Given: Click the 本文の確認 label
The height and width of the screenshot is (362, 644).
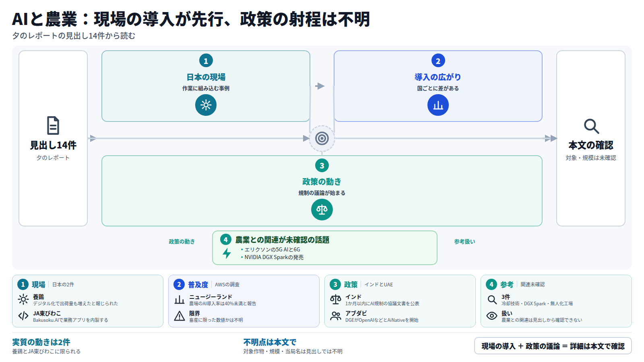Looking at the screenshot, I should pyautogui.click(x=591, y=145).
